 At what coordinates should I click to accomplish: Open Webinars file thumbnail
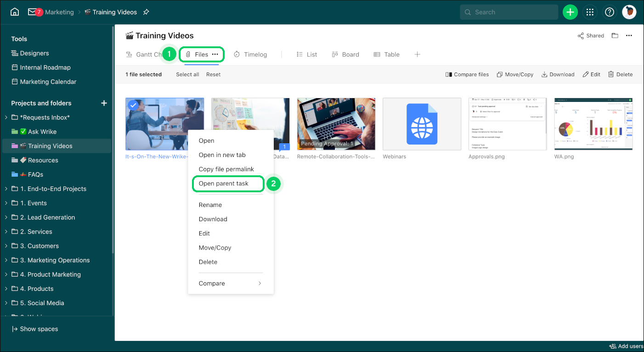pos(422,124)
